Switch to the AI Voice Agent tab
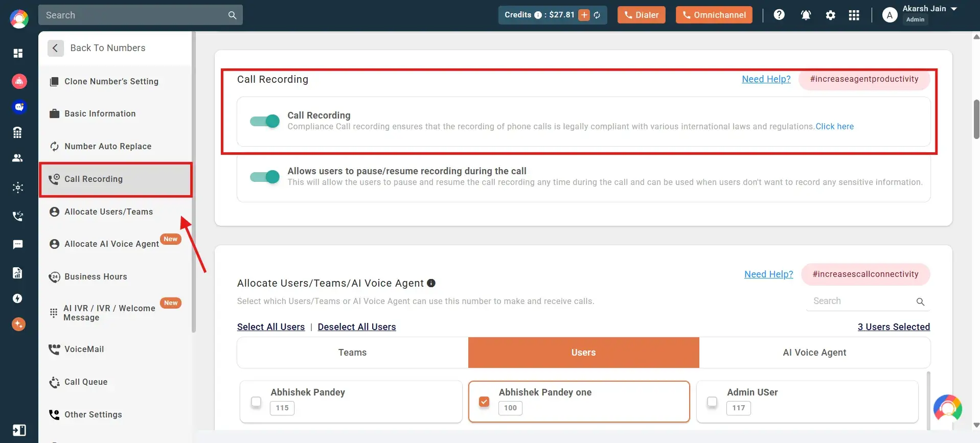980x443 pixels. [x=814, y=353]
